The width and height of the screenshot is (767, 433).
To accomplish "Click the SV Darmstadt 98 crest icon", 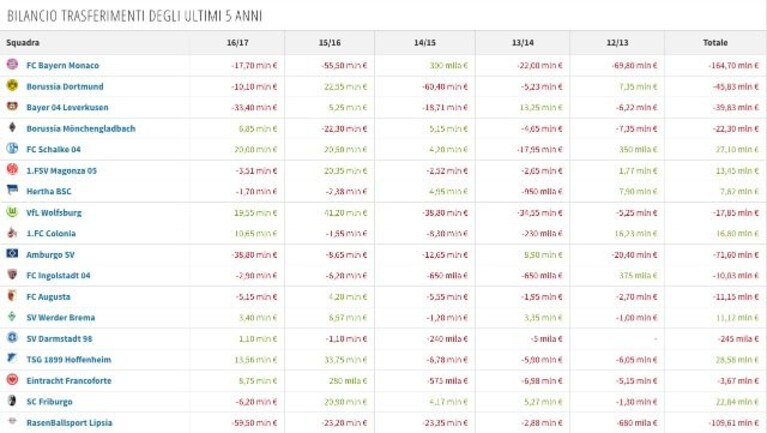I will tap(12, 338).
